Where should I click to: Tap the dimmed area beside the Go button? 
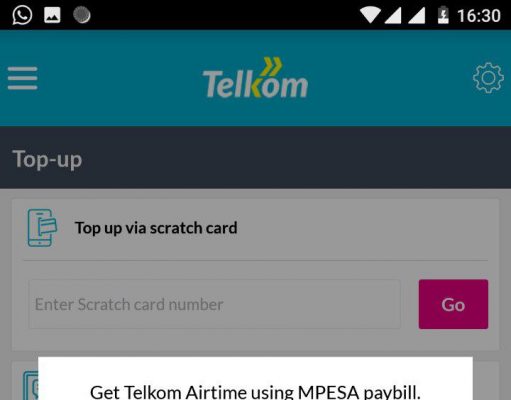coord(410,304)
